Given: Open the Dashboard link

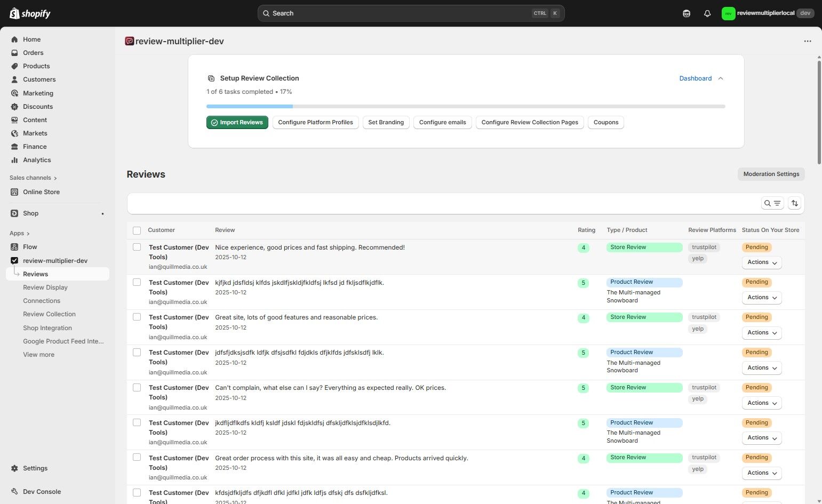Looking at the screenshot, I should 695,78.
